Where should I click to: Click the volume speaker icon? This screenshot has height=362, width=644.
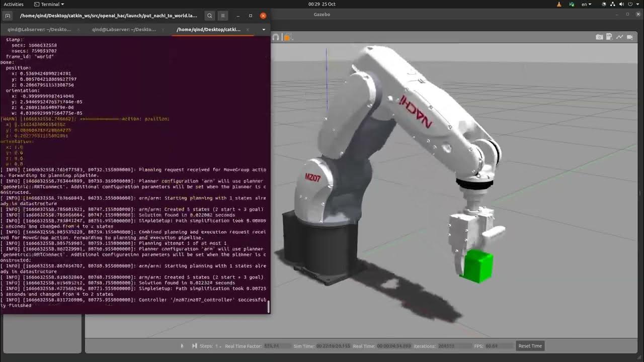tap(622, 4)
